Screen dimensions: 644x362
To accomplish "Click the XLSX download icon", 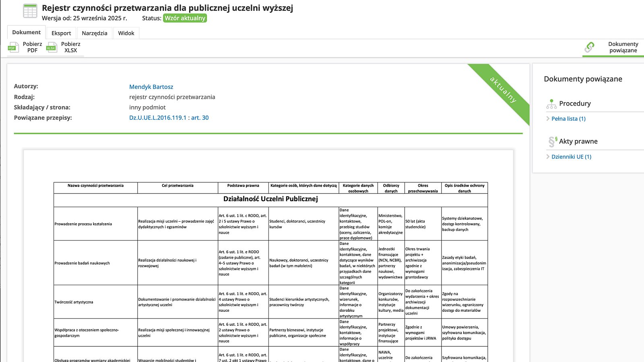I will (x=52, y=47).
